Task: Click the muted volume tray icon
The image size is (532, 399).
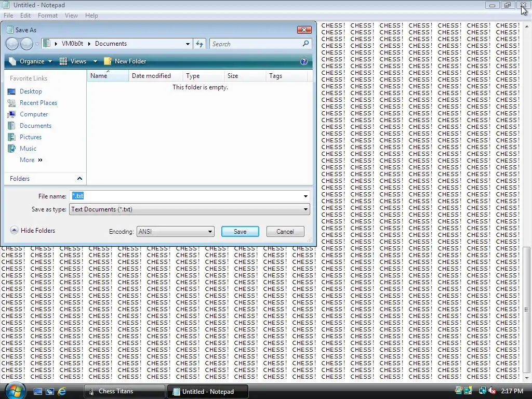Action: (x=491, y=391)
